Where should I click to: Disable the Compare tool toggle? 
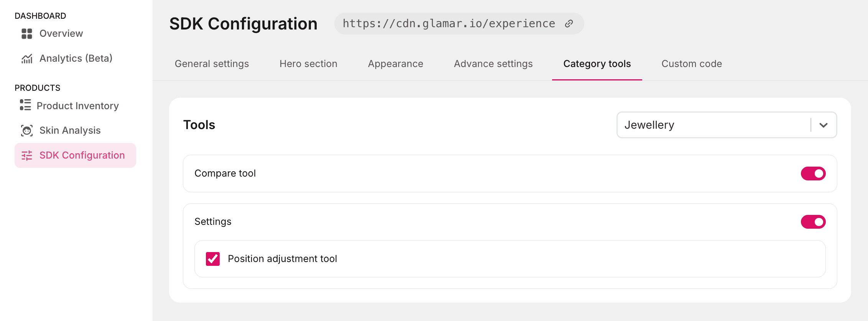coord(813,174)
